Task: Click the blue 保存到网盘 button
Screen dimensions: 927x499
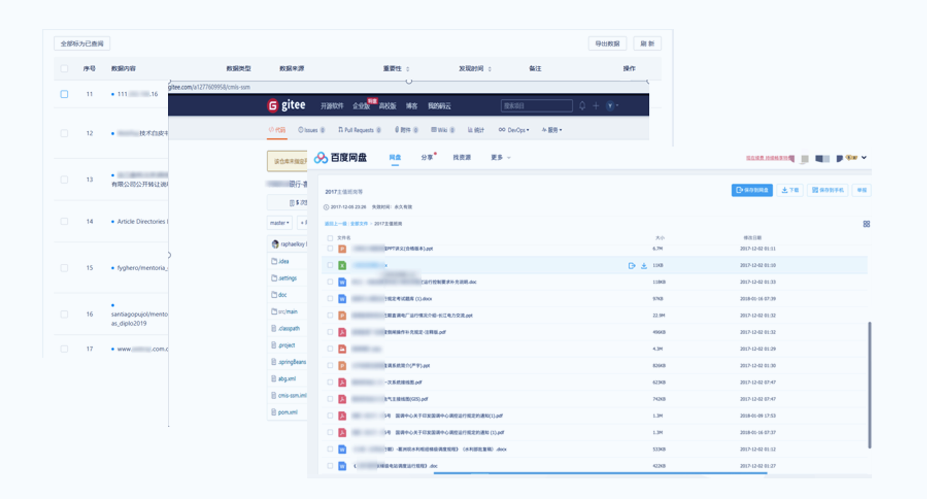Action: coord(752,190)
